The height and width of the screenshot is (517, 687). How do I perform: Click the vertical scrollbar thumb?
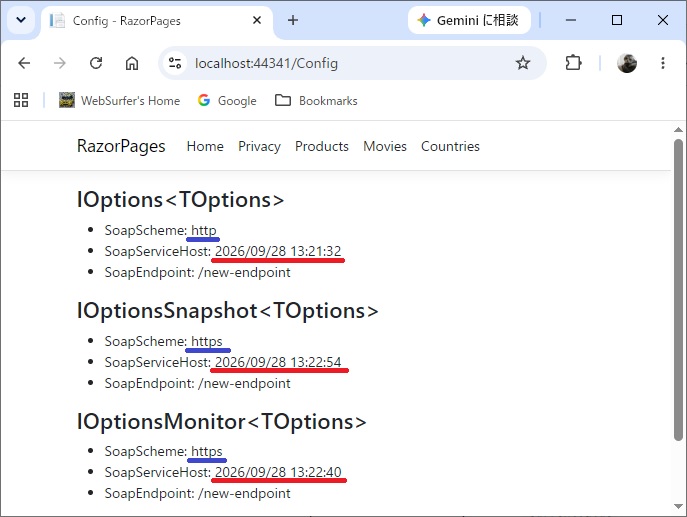pyautogui.click(x=678, y=289)
